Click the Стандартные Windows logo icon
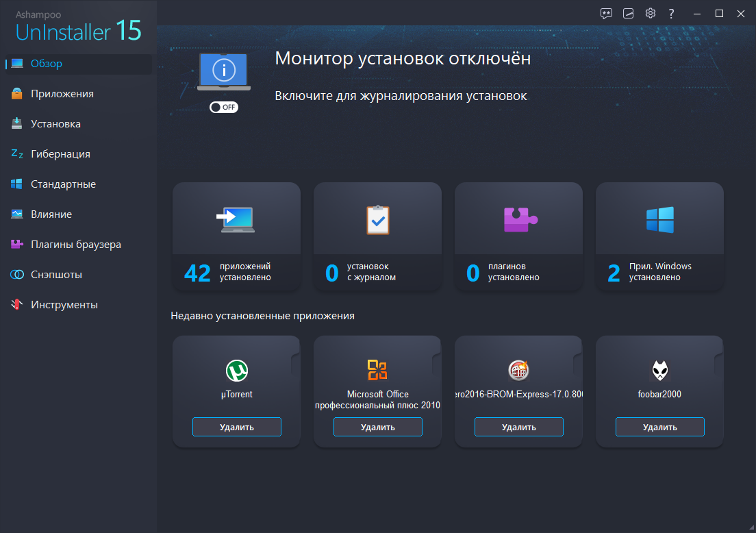The width and height of the screenshot is (756, 533). coord(17,184)
